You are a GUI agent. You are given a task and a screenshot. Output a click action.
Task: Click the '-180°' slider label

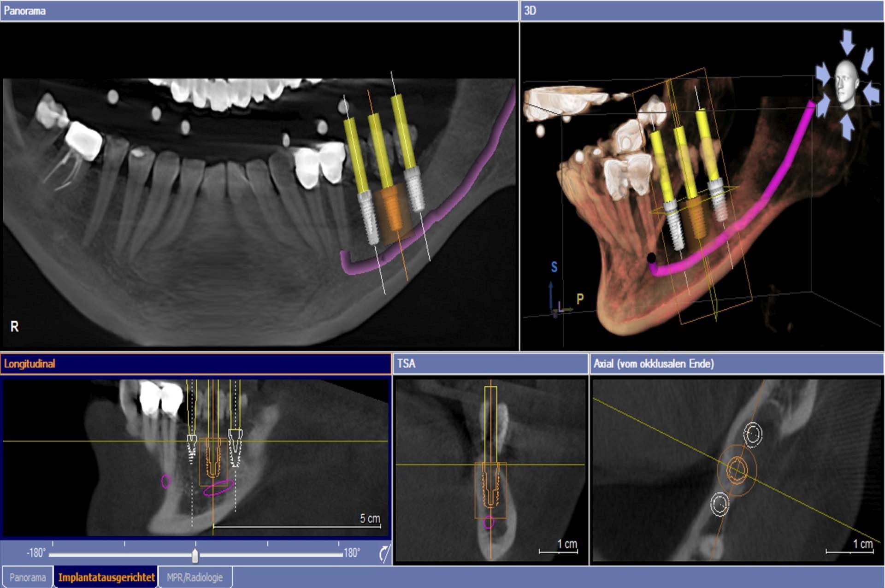[x=36, y=553]
